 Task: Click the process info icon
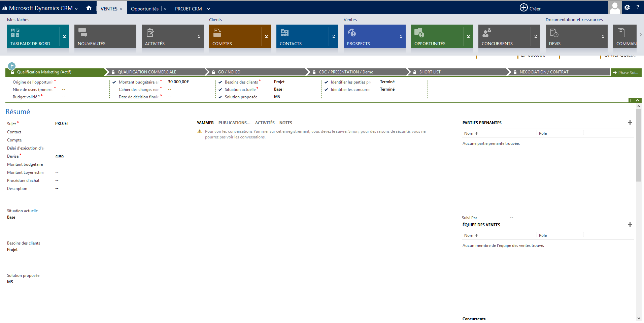(x=631, y=100)
